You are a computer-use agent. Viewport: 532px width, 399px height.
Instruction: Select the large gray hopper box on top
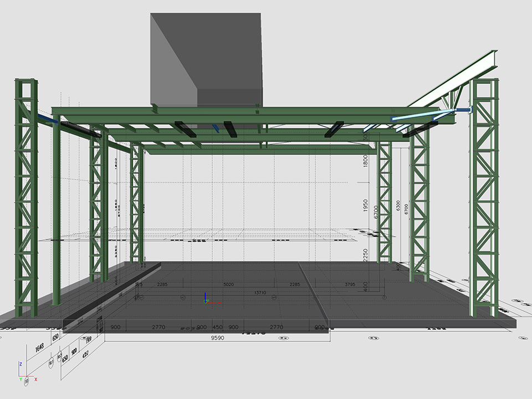tap(206, 58)
